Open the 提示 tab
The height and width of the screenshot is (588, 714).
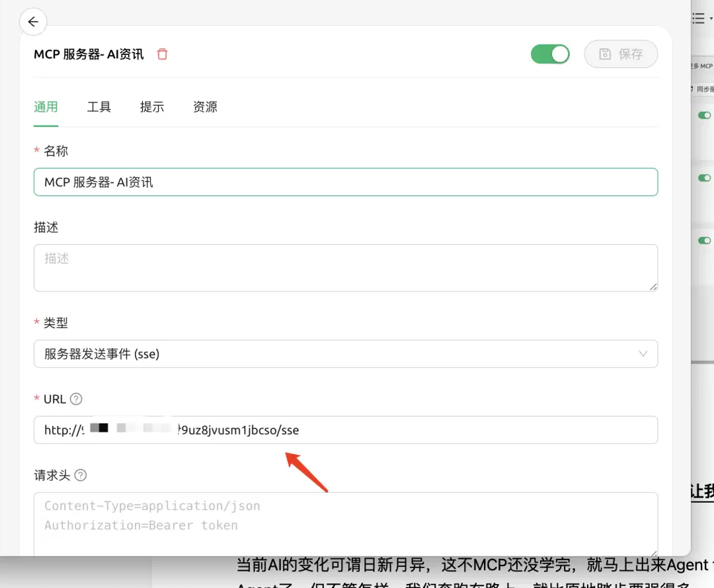click(152, 107)
